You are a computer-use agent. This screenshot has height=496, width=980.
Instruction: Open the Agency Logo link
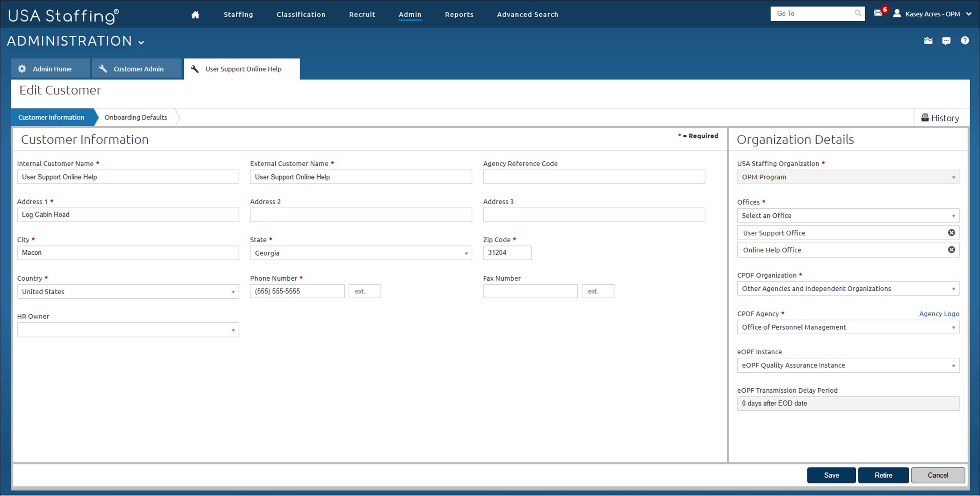click(939, 314)
